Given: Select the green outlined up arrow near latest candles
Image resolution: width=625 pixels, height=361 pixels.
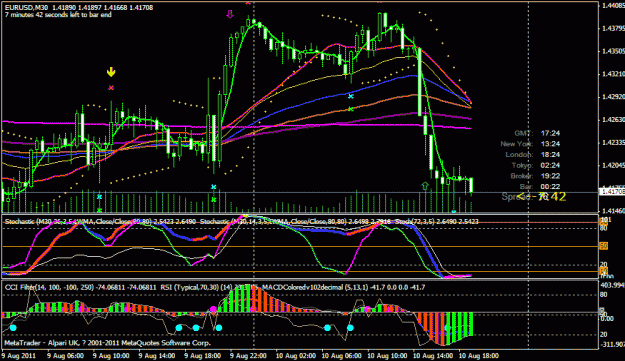Looking at the screenshot, I should pos(425,186).
